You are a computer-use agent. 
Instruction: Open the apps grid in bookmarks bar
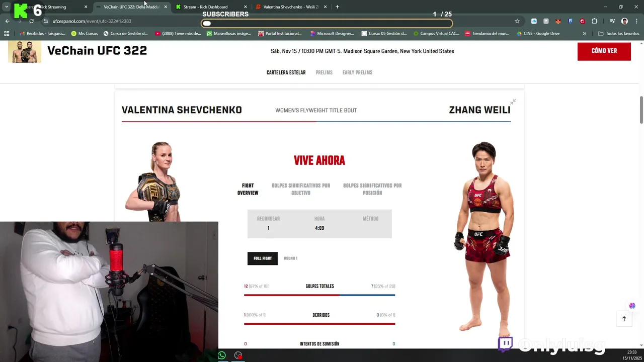[7, 34]
